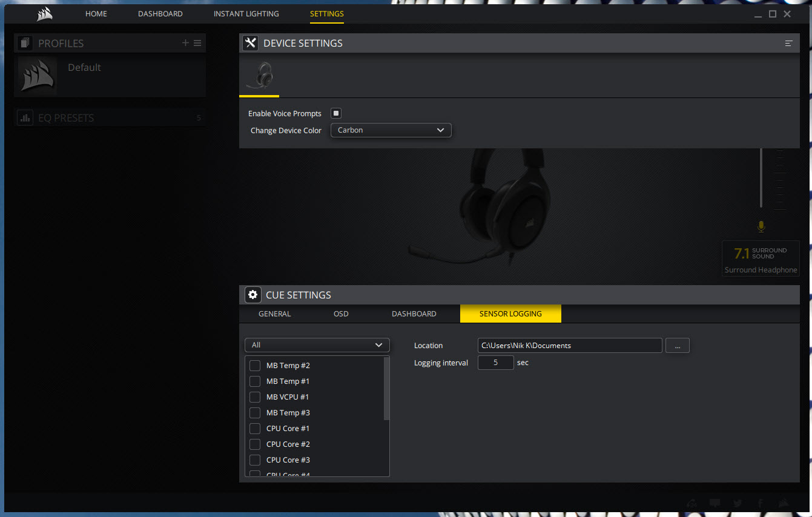
Task: Browse for log location with ... button
Action: (678, 346)
